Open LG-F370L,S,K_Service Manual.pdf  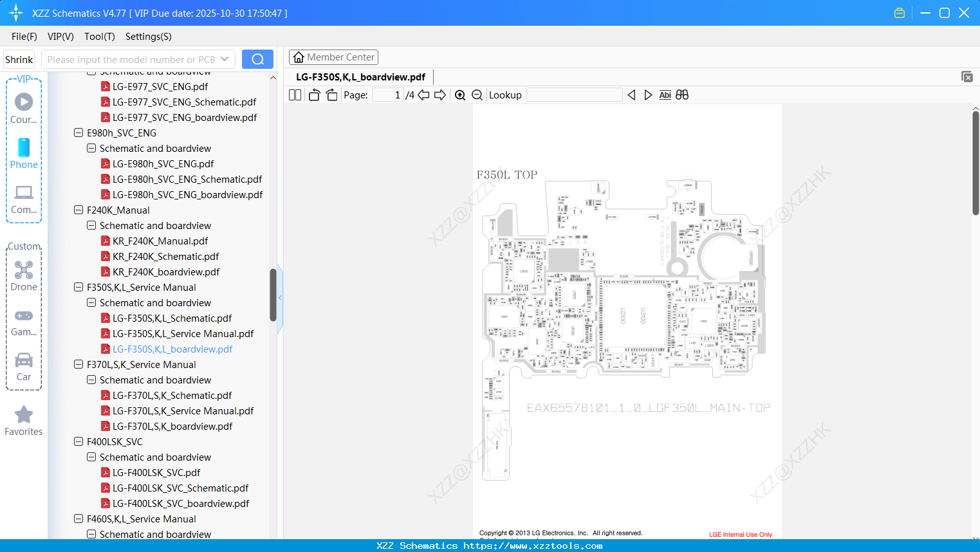click(x=183, y=410)
